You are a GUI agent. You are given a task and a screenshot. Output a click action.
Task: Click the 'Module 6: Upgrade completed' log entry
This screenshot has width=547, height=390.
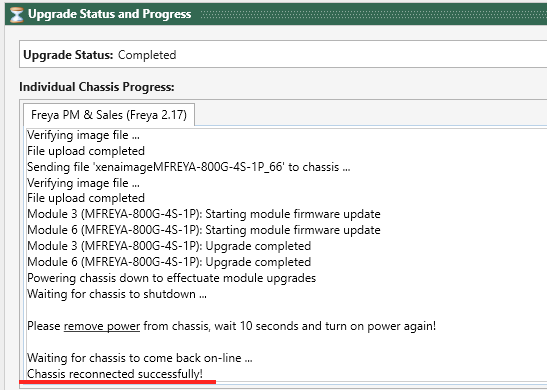pos(169,262)
